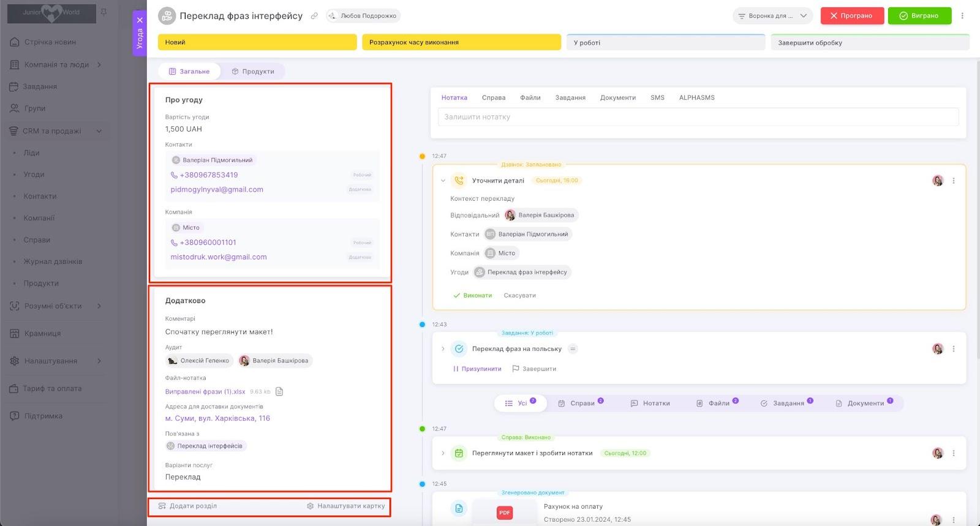Open three-dot menu on Переклад фраз на польську
The width and height of the screenshot is (980, 526).
pos(954,349)
